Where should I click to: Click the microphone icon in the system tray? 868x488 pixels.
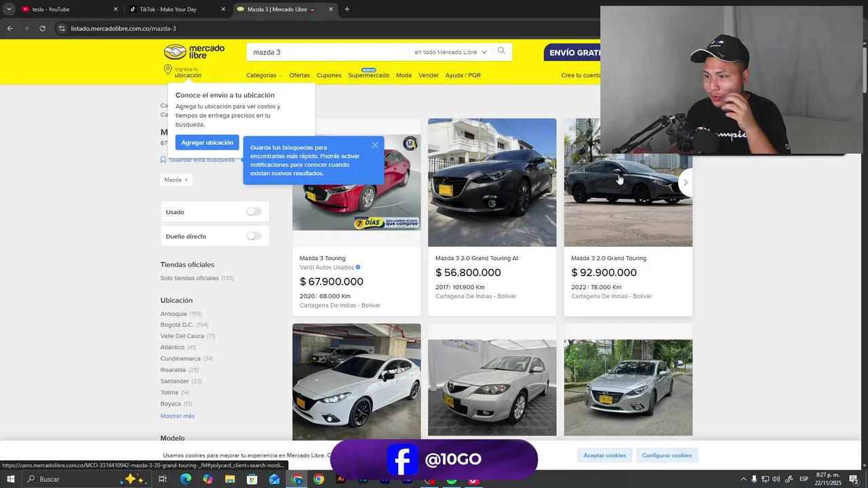coord(754,479)
